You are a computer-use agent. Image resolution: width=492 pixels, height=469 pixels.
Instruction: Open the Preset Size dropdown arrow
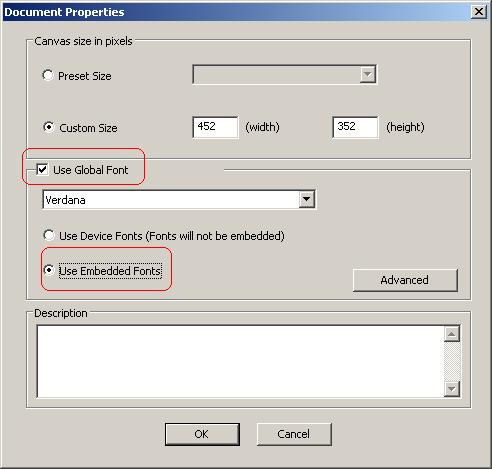pyautogui.click(x=367, y=74)
